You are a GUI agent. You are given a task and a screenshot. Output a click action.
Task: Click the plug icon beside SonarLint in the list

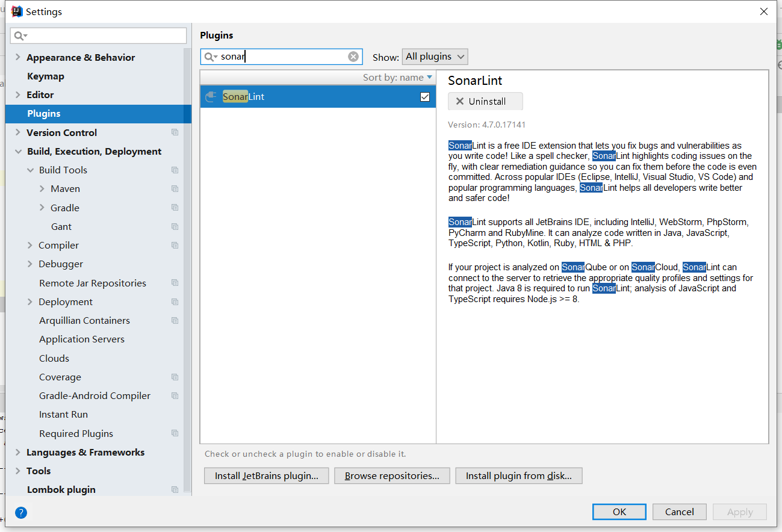pos(210,97)
